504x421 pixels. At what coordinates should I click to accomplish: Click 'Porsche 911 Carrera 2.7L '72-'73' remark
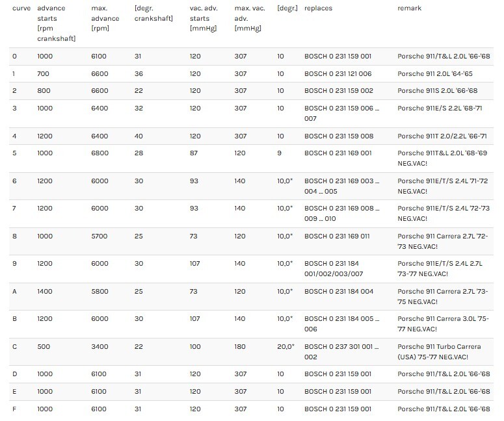pyautogui.click(x=443, y=242)
